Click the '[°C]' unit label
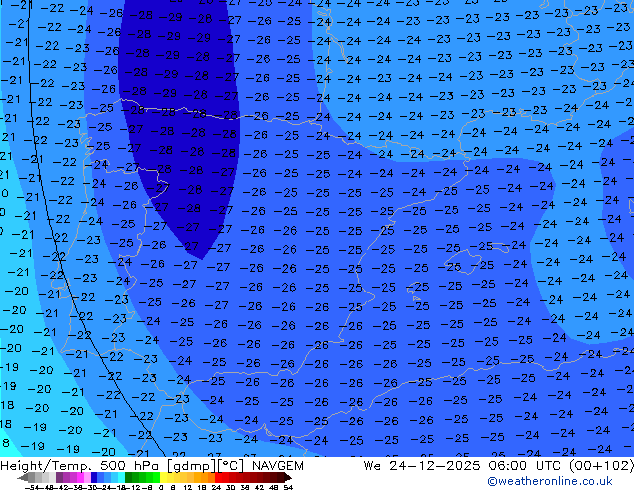Screen dimensions: 634x490 tap(230, 466)
